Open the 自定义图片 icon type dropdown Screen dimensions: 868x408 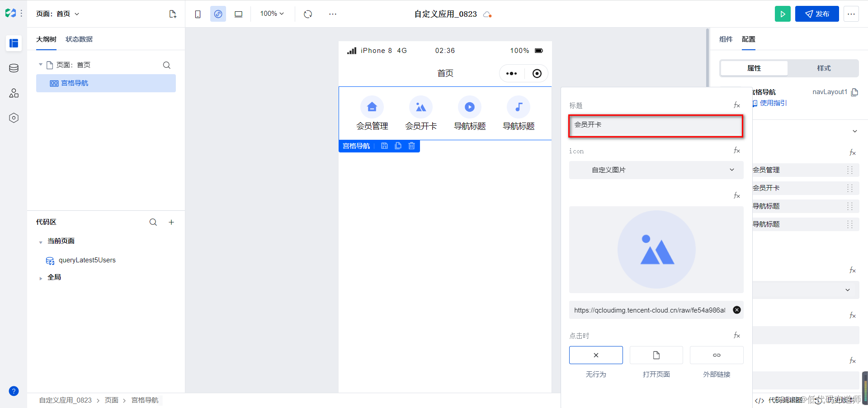[x=656, y=170]
